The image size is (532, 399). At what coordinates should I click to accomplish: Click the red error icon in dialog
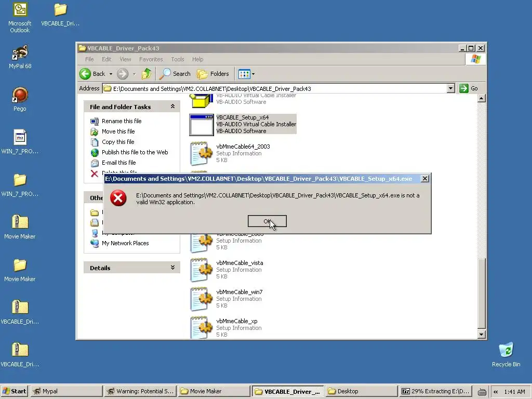click(x=118, y=198)
